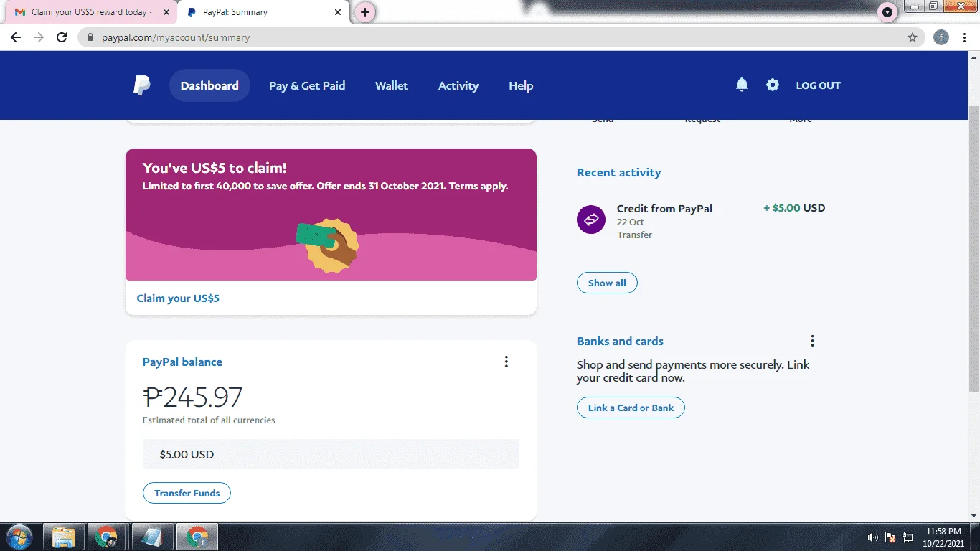Click the ₱245.97 balance amount
This screenshot has height=551, width=980.
[192, 397]
